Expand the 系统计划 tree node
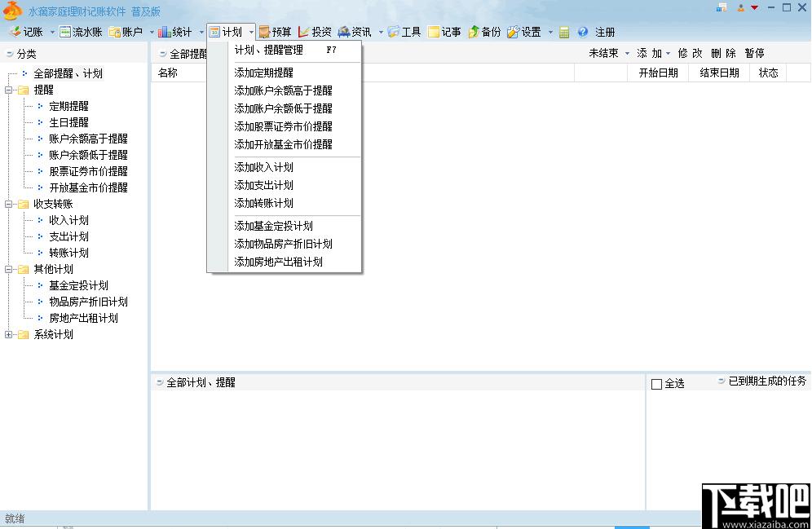812x529 pixels. click(x=8, y=334)
